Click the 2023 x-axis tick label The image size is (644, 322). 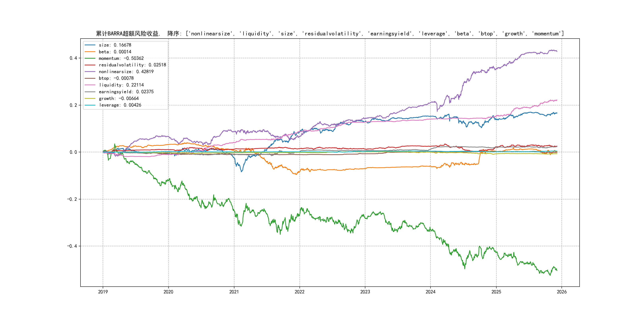click(x=365, y=292)
